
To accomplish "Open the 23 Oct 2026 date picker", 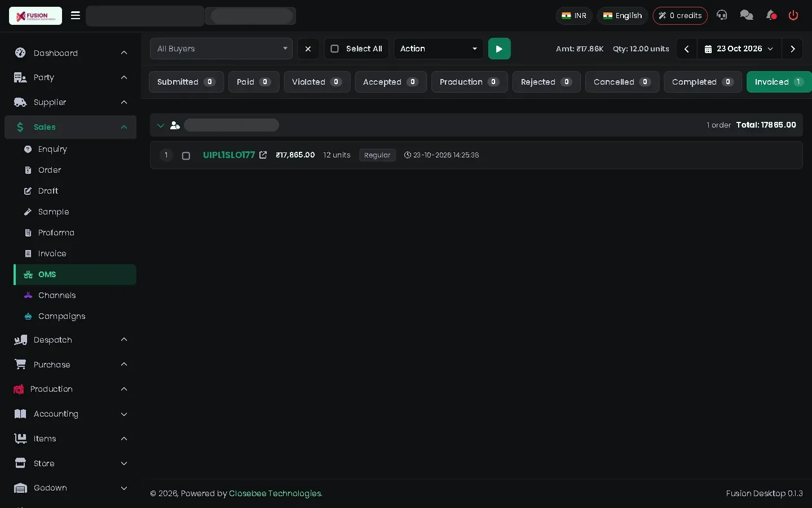I will (x=739, y=49).
